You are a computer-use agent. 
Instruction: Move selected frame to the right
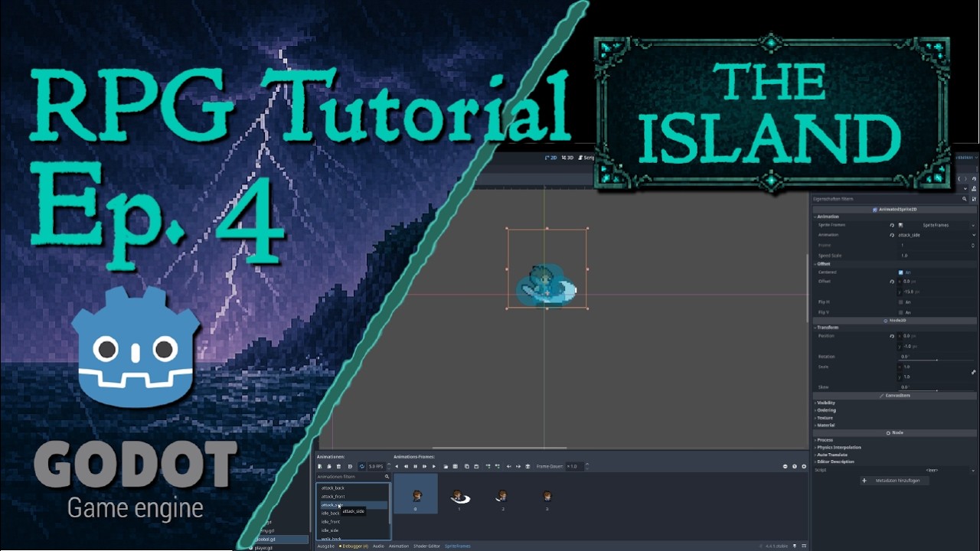point(518,466)
